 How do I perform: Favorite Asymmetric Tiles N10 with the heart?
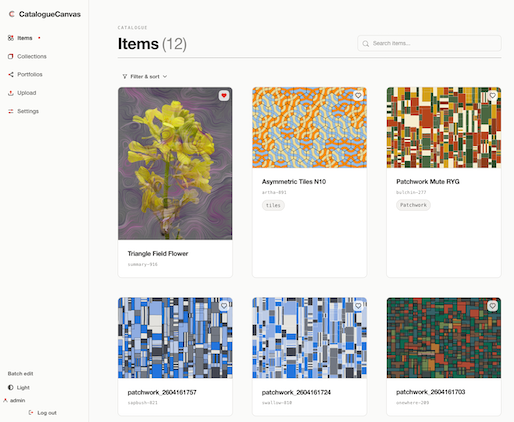pos(358,96)
